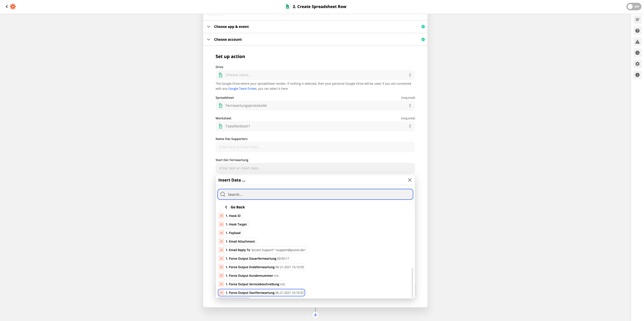The height and width of the screenshot is (321, 644).
Task: Open the Drive dropdown
Action: point(315,75)
